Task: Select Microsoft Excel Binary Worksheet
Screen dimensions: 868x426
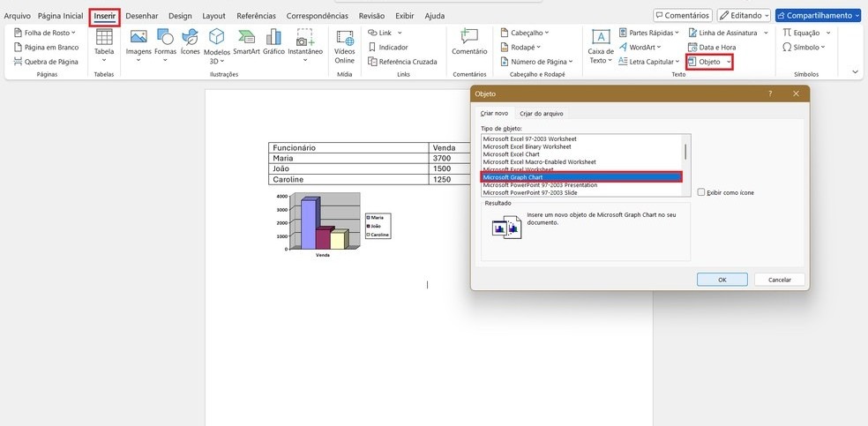Action: tap(527, 146)
